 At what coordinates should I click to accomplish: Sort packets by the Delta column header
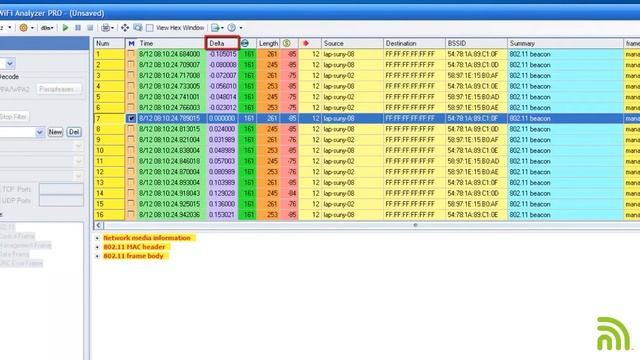click(x=222, y=43)
